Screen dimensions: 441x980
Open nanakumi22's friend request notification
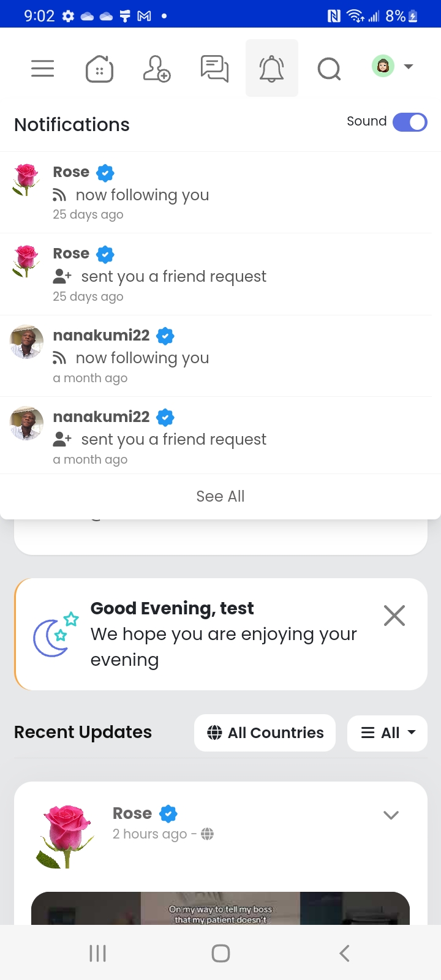(173, 439)
